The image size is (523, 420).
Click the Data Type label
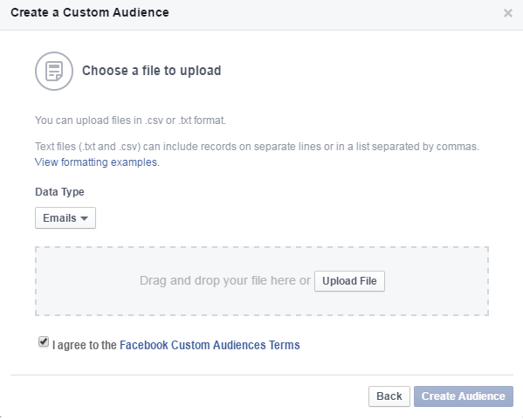pos(59,192)
